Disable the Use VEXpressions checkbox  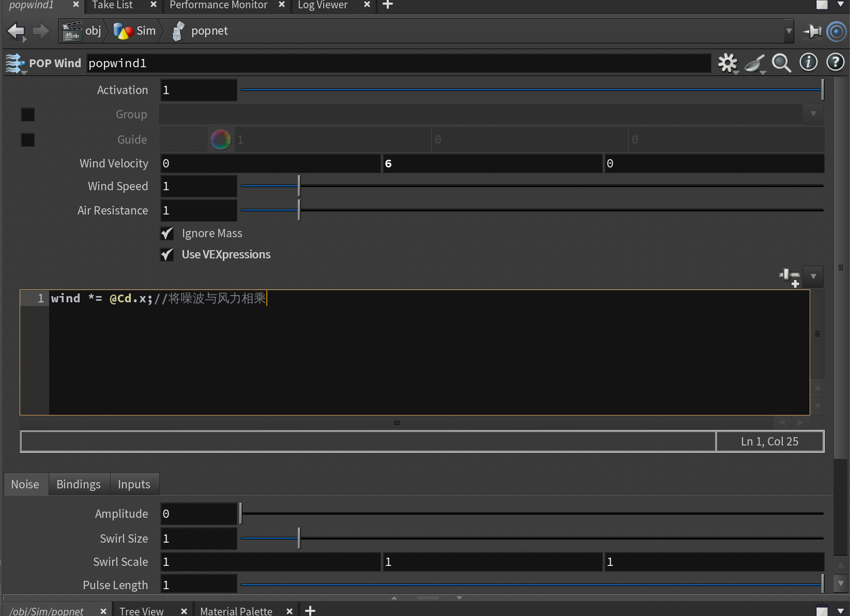167,255
